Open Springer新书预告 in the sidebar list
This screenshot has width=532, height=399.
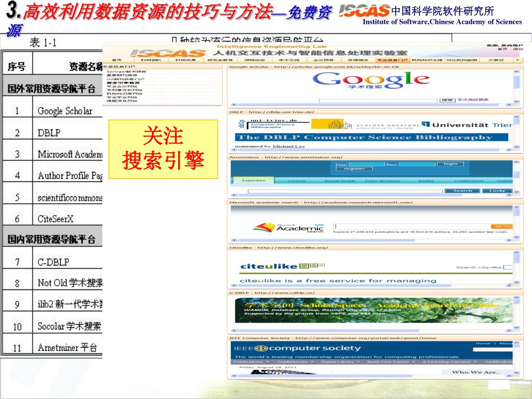point(126,72)
